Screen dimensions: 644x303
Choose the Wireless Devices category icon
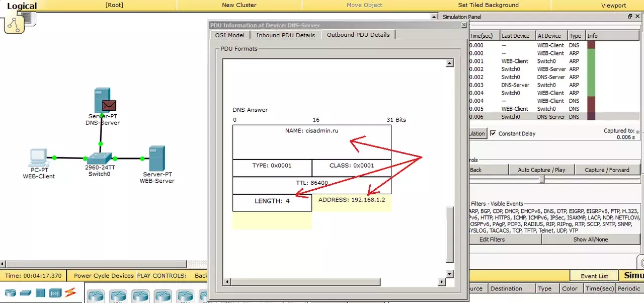coord(55,292)
